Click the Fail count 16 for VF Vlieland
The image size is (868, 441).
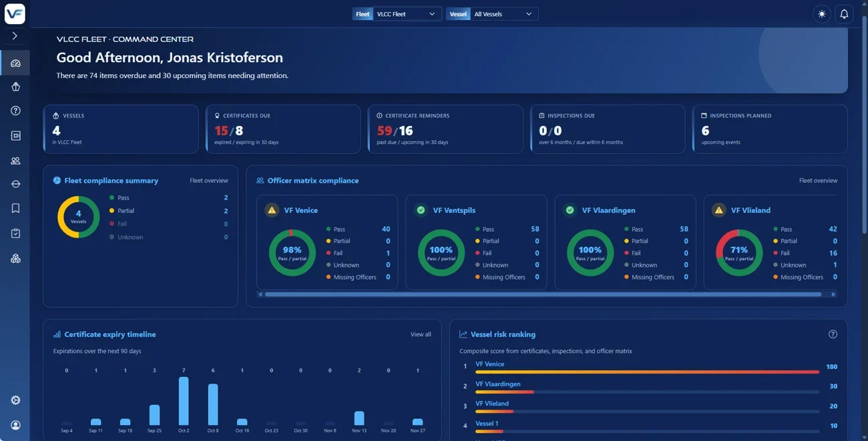tap(833, 254)
